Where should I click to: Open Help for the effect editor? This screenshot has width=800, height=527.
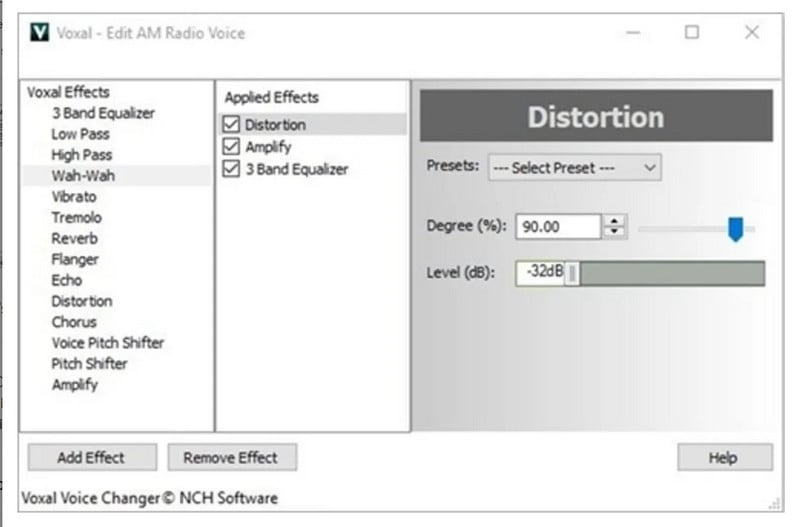(x=724, y=457)
